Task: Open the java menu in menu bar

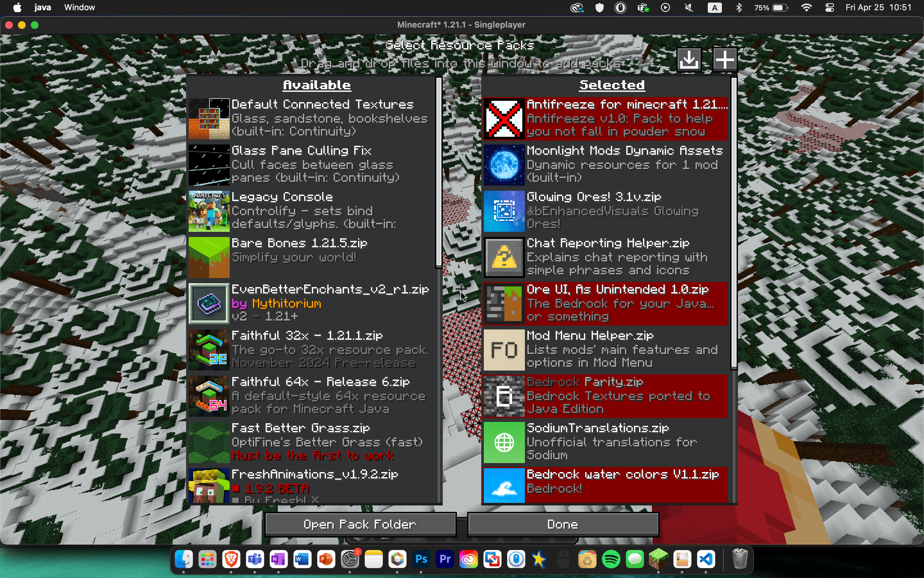Action: (42, 7)
